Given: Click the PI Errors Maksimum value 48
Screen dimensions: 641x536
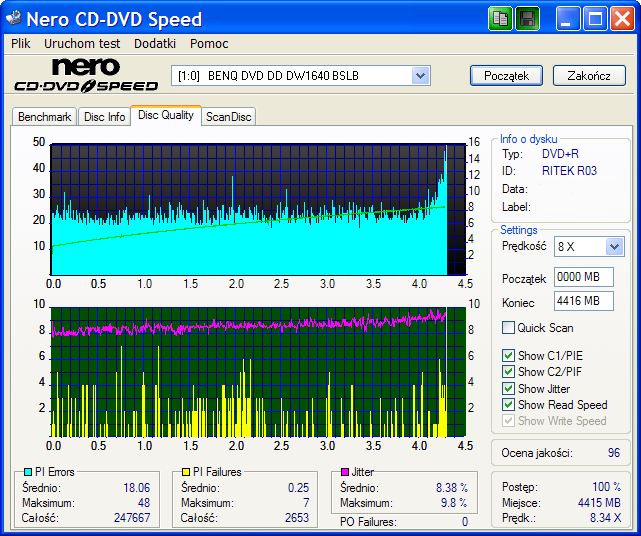Looking at the screenshot, I should 144,502.
